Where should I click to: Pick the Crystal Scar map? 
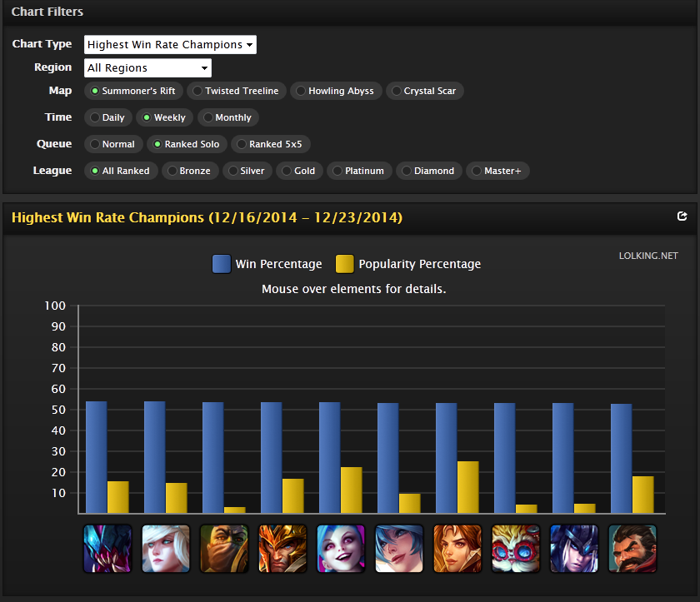point(424,91)
